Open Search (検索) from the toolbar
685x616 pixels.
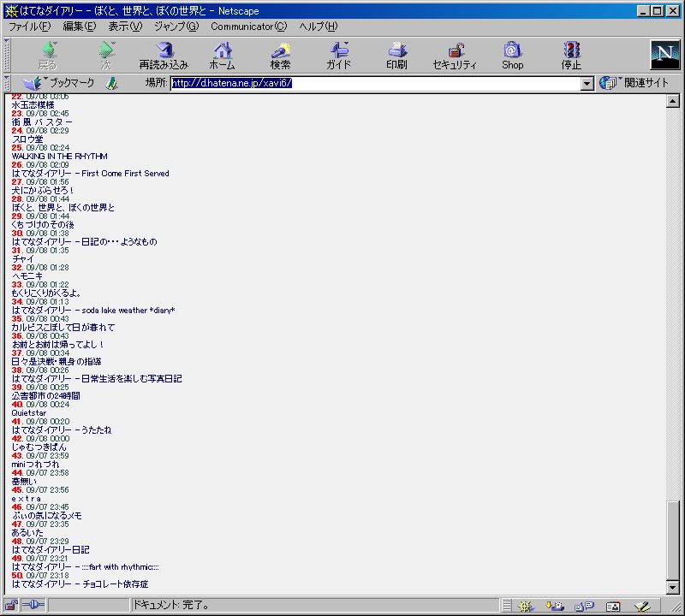pos(281,56)
